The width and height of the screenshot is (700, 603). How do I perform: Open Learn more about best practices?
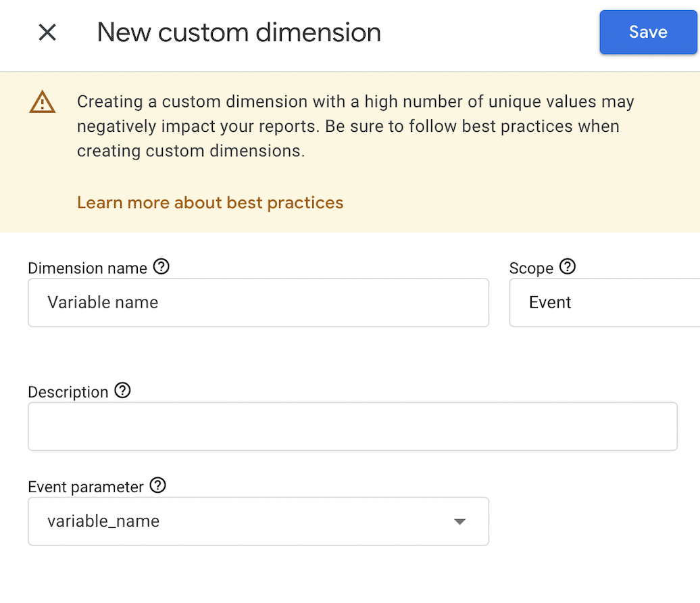(210, 202)
